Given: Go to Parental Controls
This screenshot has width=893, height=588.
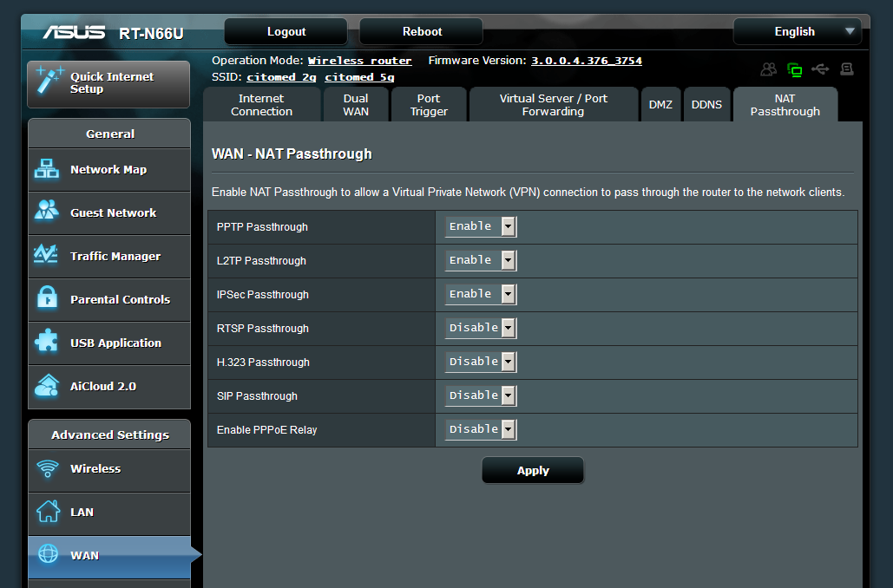Looking at the screenshot, I should (x=108, y=300).
